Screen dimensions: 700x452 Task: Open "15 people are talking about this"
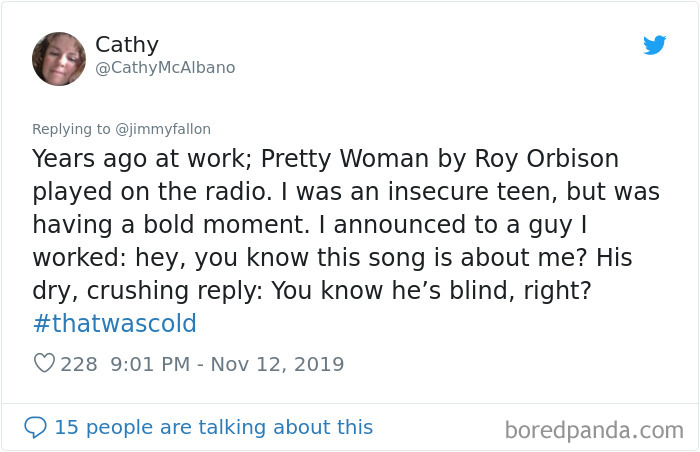pos(213,428)
